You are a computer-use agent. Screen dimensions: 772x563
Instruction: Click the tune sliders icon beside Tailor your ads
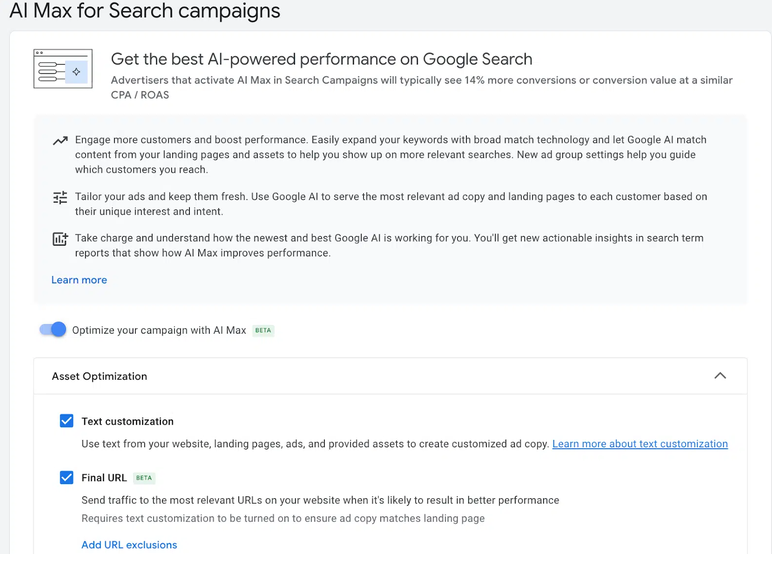click(60, 198)
